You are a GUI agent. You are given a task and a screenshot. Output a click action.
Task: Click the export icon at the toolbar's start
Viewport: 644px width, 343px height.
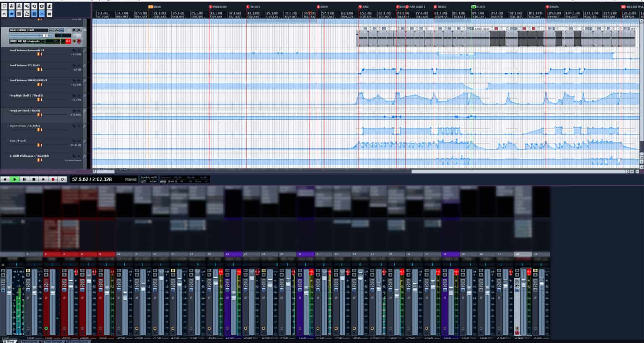click(x=4, y=6)
